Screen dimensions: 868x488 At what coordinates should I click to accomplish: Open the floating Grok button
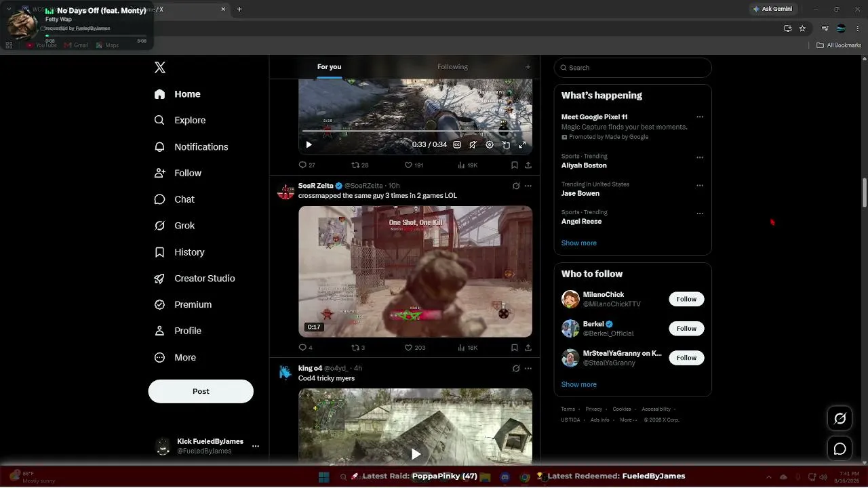point(840,419)
